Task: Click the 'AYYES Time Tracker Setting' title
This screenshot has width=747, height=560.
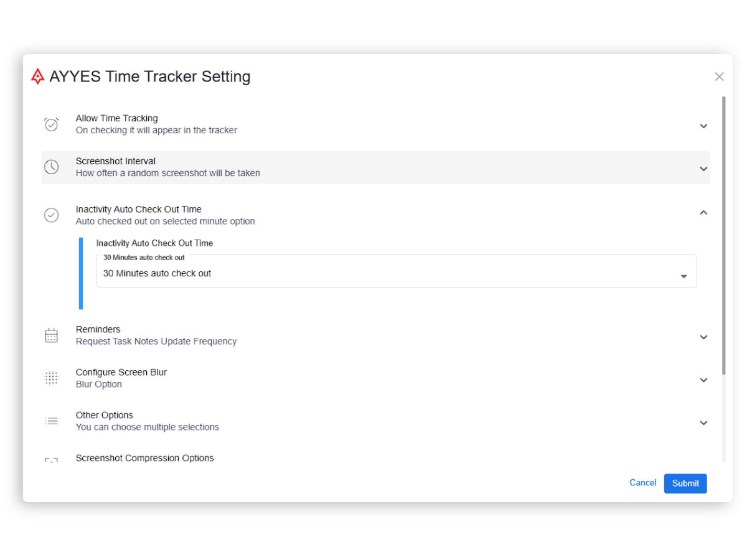Action: point(150,77)
